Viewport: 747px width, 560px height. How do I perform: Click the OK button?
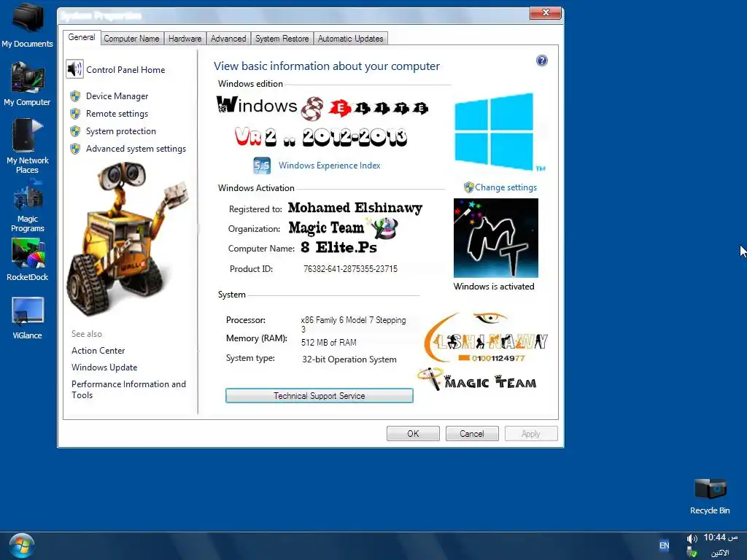413,433
